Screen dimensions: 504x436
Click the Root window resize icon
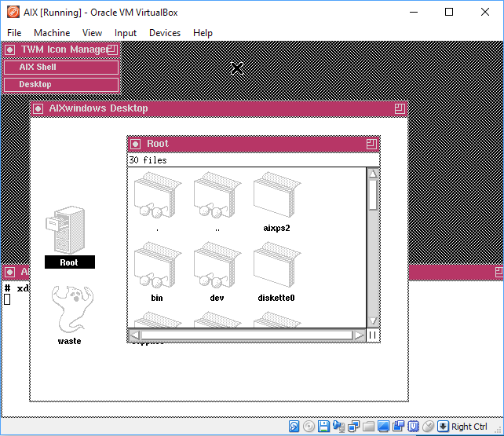click(x=371, y=144)
